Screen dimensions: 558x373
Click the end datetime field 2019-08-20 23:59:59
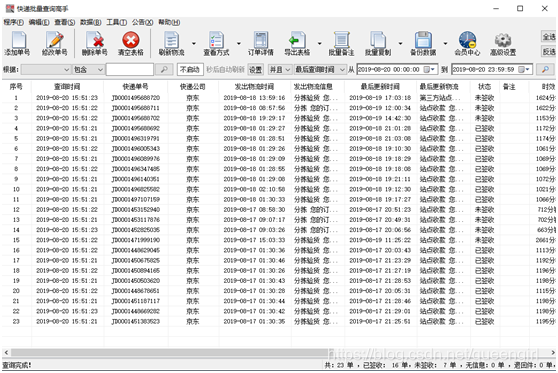point(492,69)
